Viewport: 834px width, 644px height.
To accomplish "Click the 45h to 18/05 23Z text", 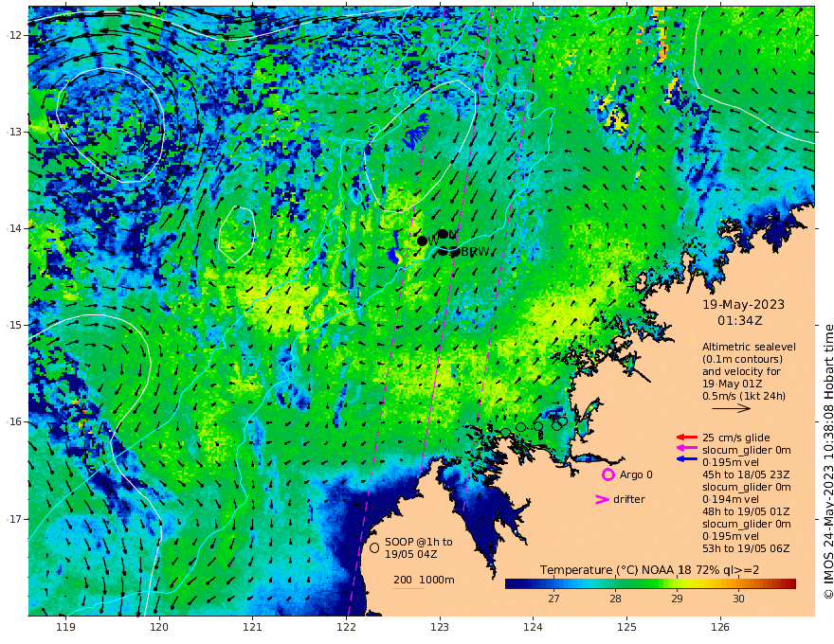I will click(746, 474).
